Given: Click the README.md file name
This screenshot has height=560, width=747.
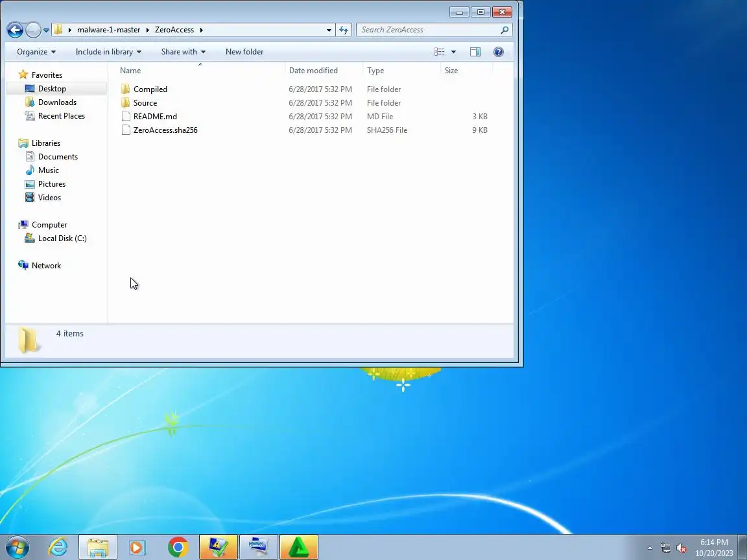Looking at the screenshot, I should point(155,117).
